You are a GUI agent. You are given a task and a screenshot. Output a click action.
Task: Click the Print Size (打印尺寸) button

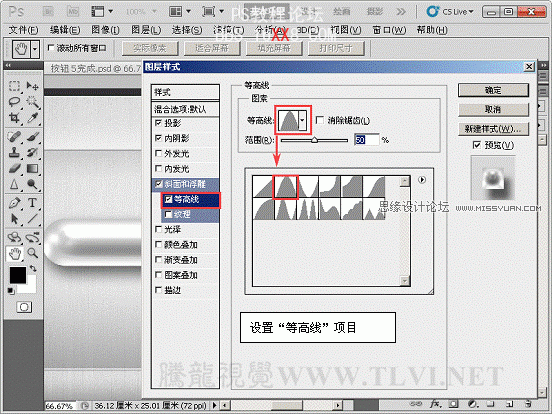(x=336, y=48)
